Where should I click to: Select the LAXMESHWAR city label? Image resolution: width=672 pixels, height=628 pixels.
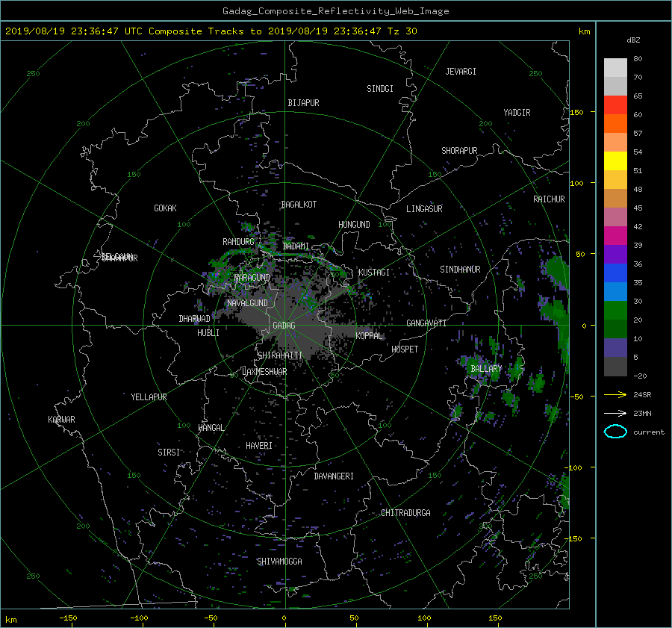(264, 372)
